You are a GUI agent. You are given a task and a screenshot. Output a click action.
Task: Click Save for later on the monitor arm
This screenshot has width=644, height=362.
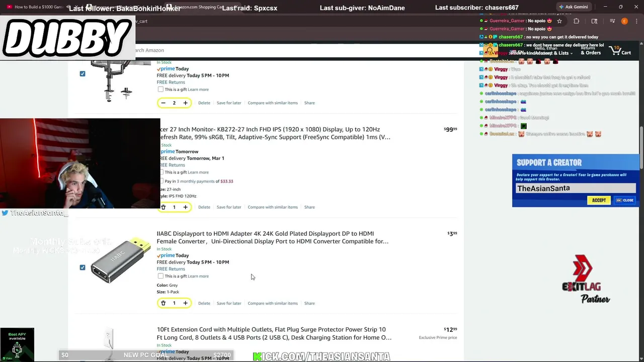(x=229, y=103)
